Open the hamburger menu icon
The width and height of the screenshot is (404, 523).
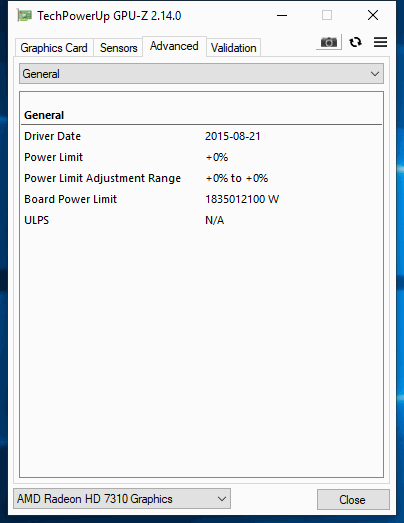(380, 42)
